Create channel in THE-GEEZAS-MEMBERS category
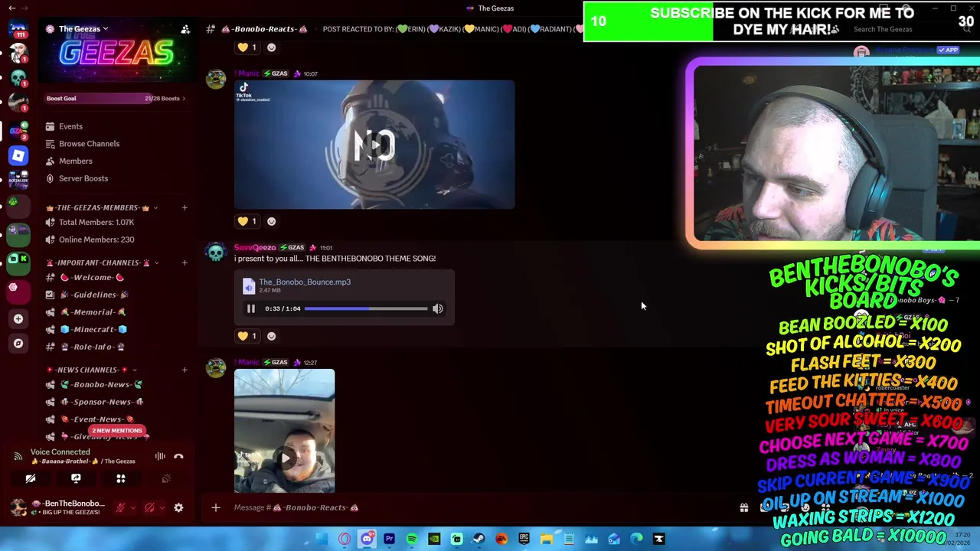 pyautogui.click(x=184, y=207)
